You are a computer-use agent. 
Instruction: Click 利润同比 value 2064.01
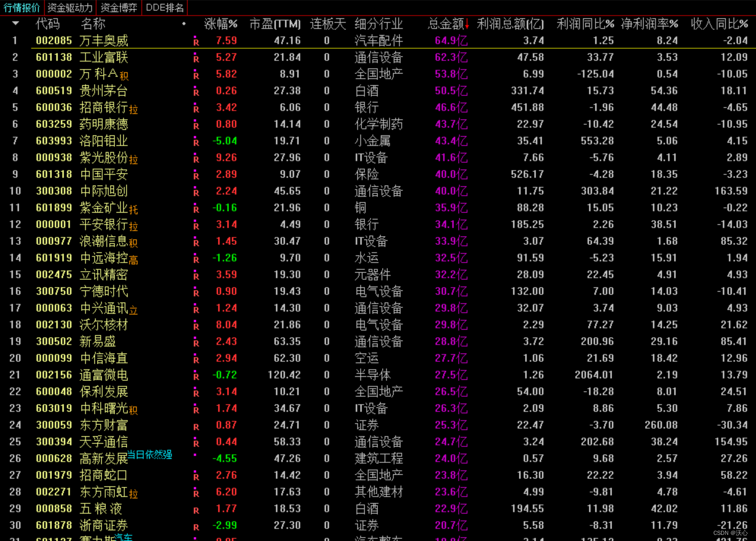click(x=594, y=375)
